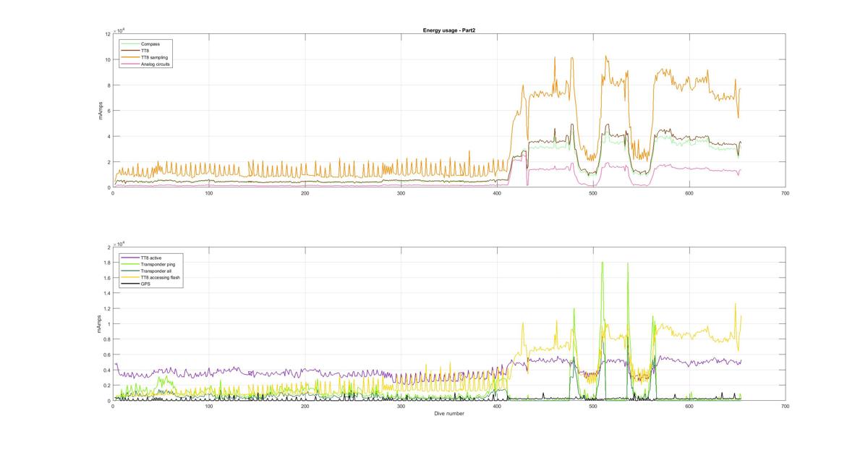The width and height of the screenshot is (868, 450).
Task: Click the '×10^4' exponent above bottom chart
Action: (119, 243)
